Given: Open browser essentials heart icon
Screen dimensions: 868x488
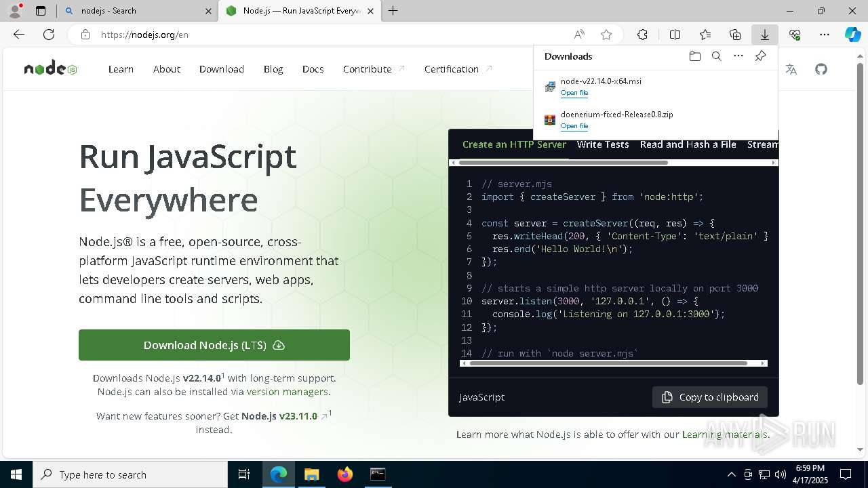Looking at the screenshot, I should coord(795,35).
